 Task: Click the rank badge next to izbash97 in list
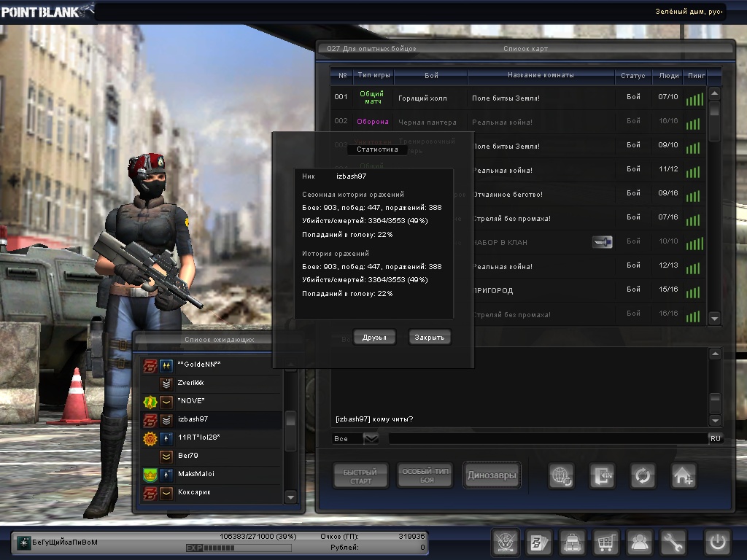coord(166,420)
